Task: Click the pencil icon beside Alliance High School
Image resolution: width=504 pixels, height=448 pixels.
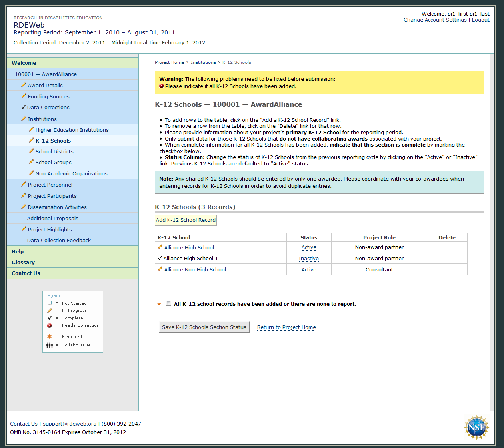Action: tap(160, 247)
